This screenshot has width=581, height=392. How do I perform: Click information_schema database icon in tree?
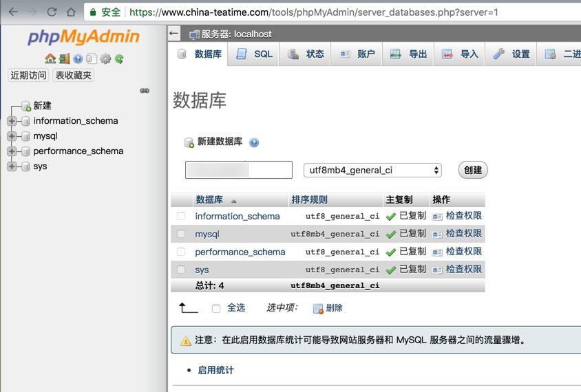25,121
